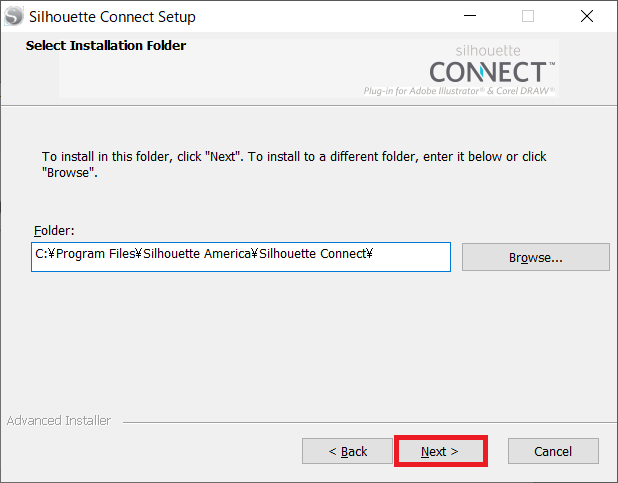The width and height of the screenshot is (618, 483).
Task: Click the grey 'silhouette' word in the logo
Action: [x=488, y=50]
